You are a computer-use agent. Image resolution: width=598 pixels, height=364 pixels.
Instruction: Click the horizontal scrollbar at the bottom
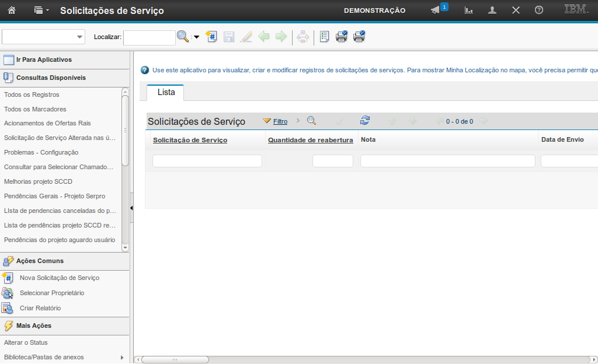pyautogui.click(x=175, y=359)
